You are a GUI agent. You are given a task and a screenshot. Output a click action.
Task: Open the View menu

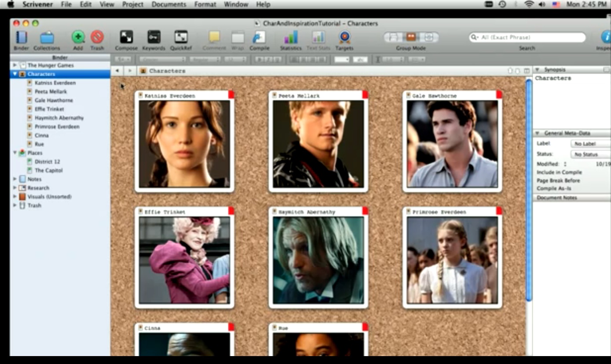click(x=107, y=4)
